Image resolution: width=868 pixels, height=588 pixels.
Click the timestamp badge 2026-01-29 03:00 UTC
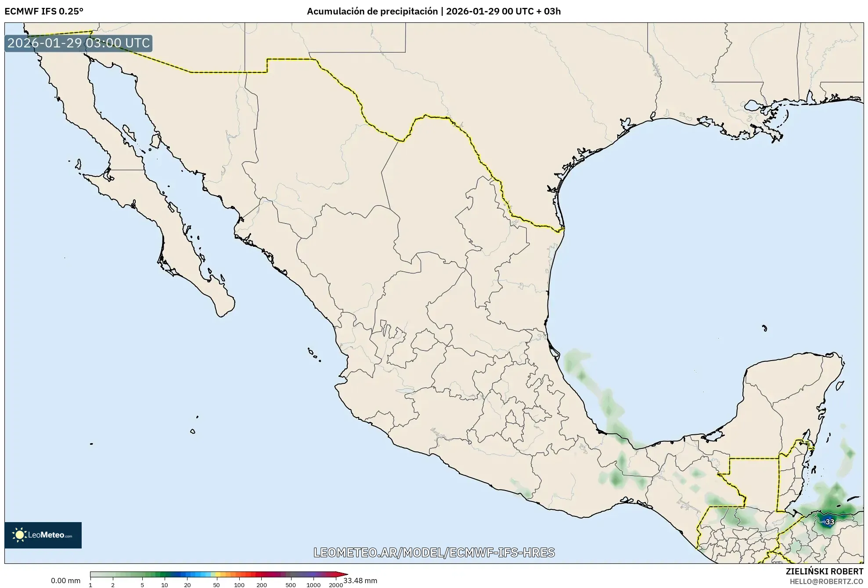tap(78, 43)
